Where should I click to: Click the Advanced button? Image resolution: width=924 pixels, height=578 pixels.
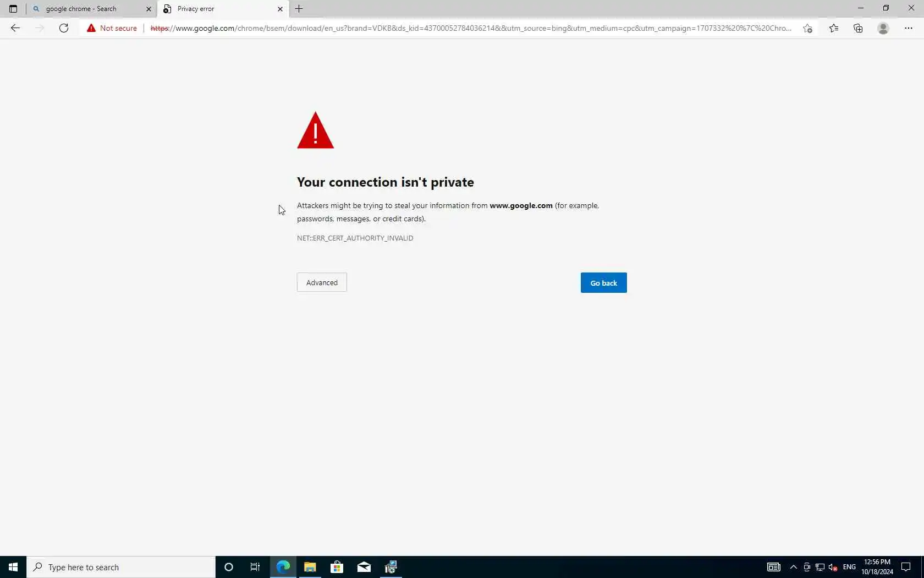click(322, 282)
